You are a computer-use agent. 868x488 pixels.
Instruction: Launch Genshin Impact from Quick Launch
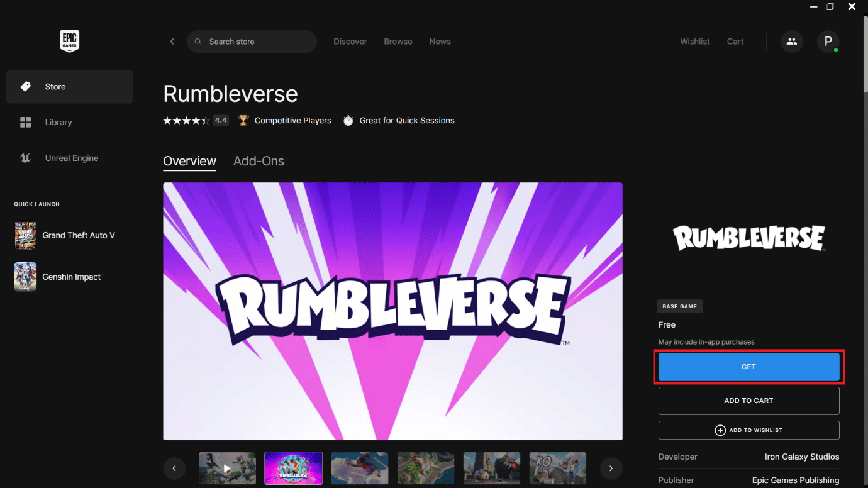click(x=69, y=277)
